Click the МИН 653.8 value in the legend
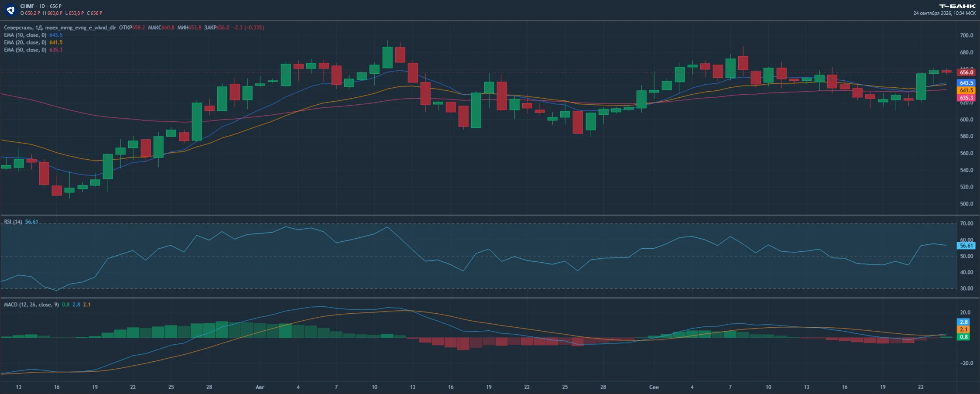Viewport: 980px width, 394px height. click(189, 27)
